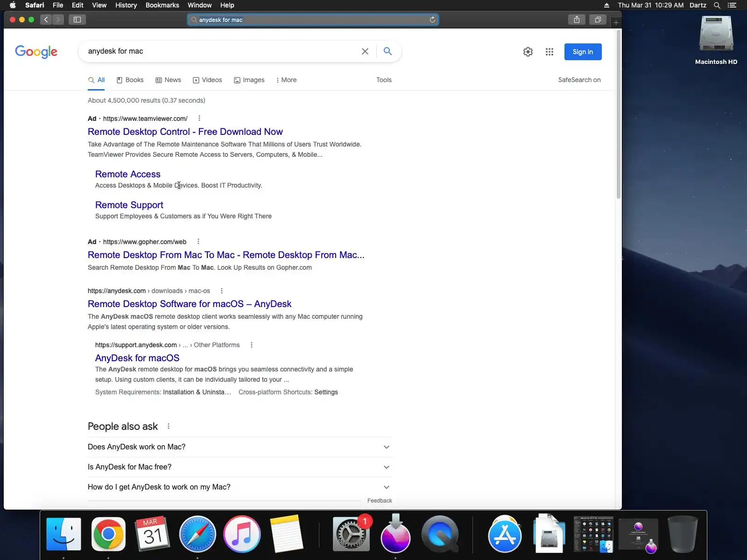Switch to the Images results tab

coord(249,80)
